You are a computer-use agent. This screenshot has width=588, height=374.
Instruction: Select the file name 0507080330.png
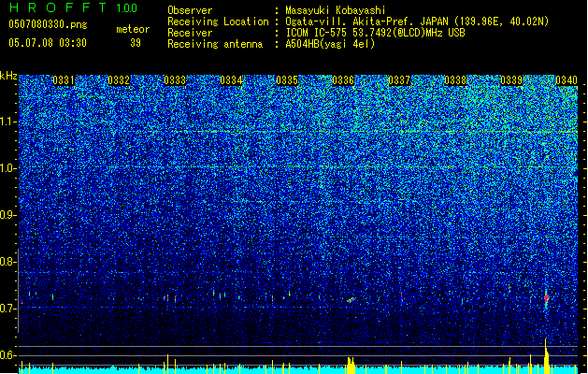coord(48,24)
